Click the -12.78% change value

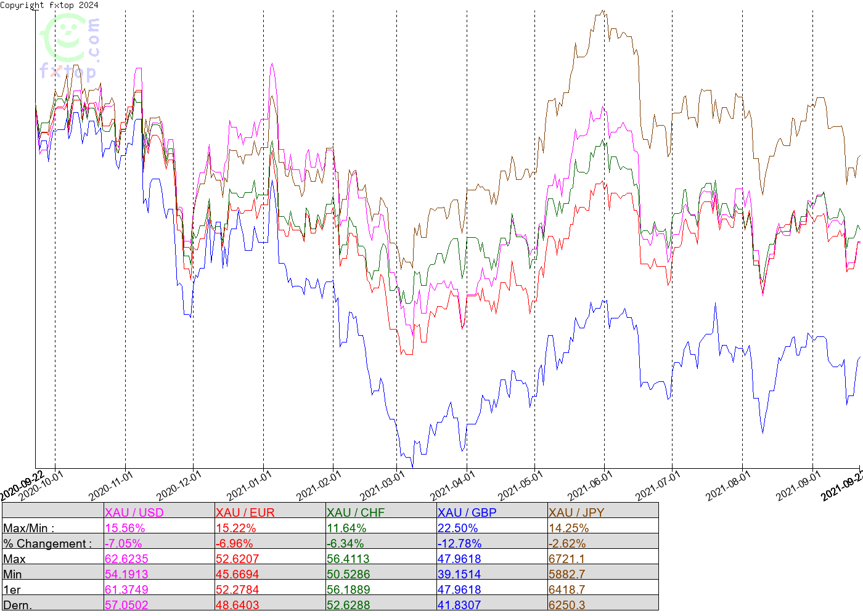(460, 543)
